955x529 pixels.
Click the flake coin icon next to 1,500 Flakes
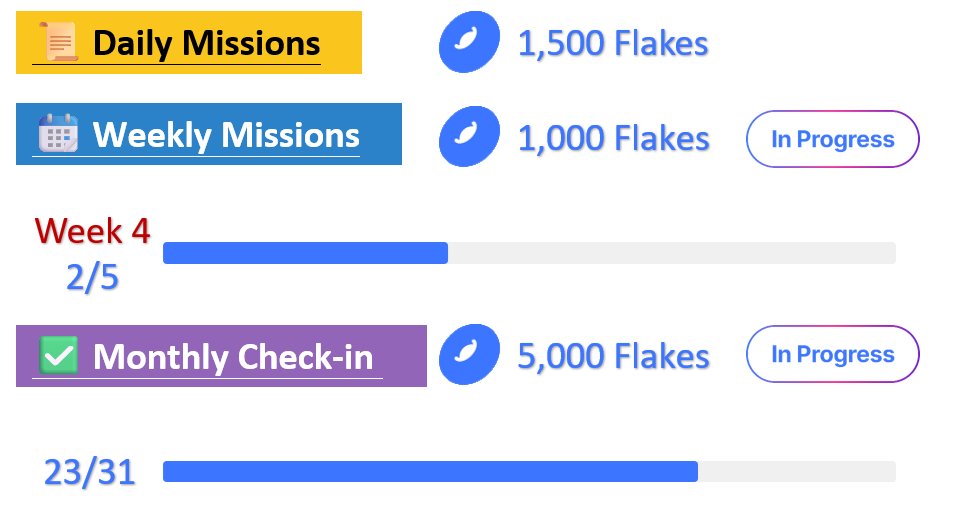tap(469, 42)
